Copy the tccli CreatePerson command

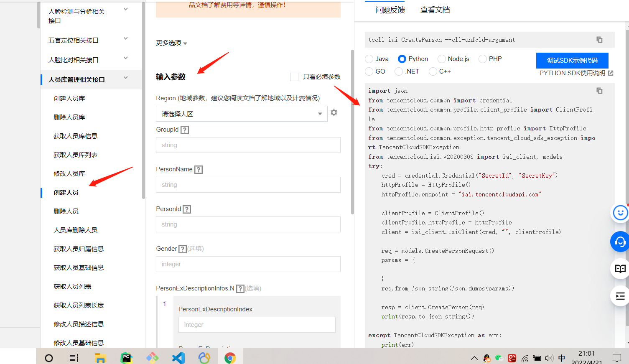(x=600, y=39)
